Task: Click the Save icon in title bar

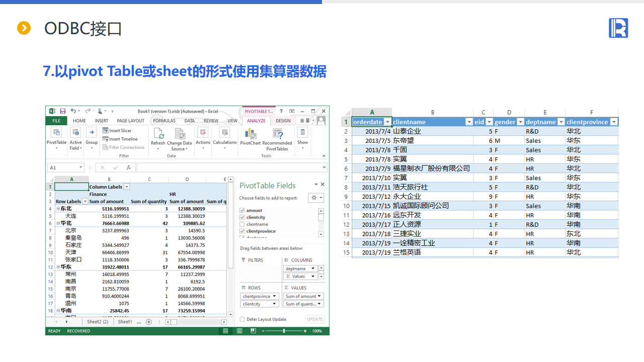Action: [x=63, y=111]
